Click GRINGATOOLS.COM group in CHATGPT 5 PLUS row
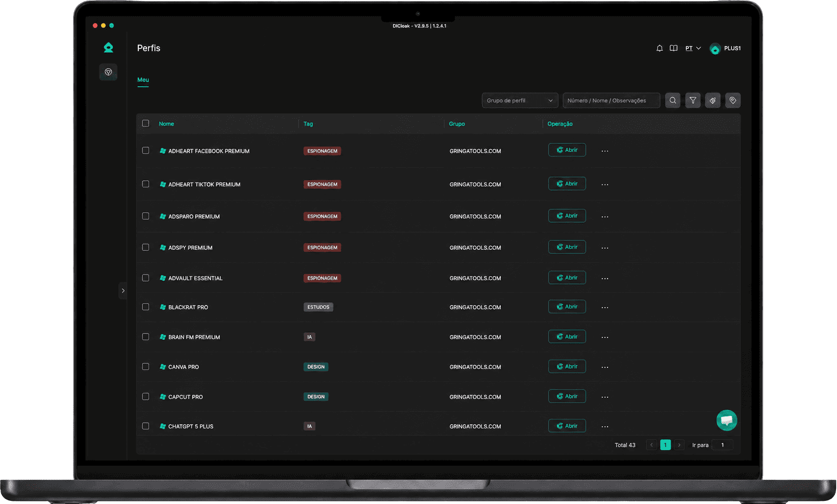Screen dimensions: 837x504 point(475,426)
